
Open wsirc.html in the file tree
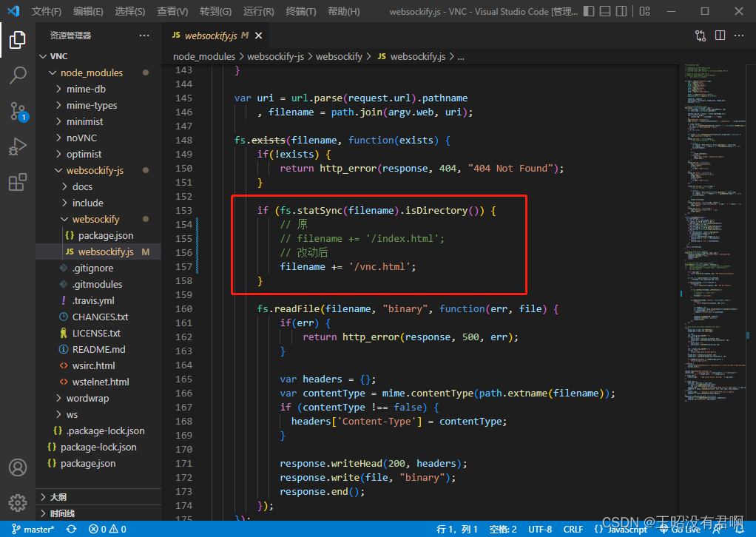point(98,366)
